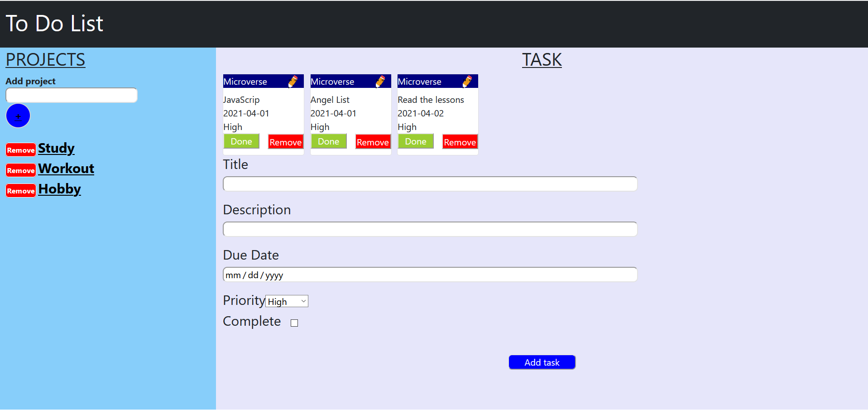Remove the Angel List task
The image size is (868, 410).
(373, 142)
